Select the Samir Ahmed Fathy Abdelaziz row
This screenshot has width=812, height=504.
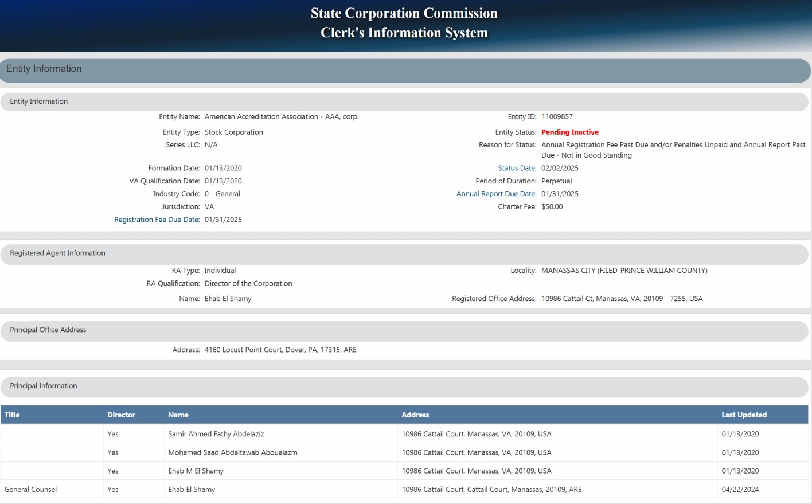click(216, 434)
